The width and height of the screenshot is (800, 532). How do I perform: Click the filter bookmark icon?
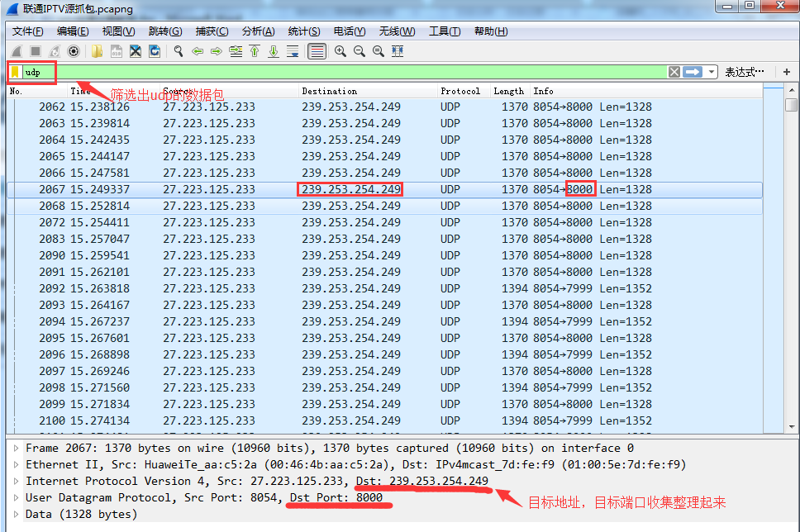point(15,72)
